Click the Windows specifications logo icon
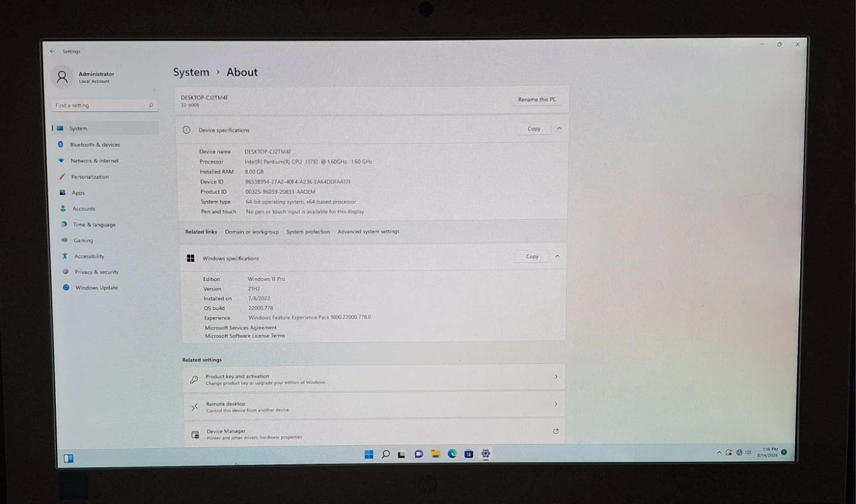 [x=191, y=258]
